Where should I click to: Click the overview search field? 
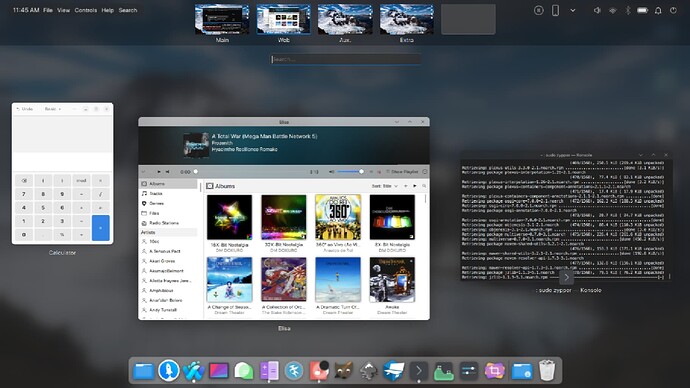click(x=345, y=59)
